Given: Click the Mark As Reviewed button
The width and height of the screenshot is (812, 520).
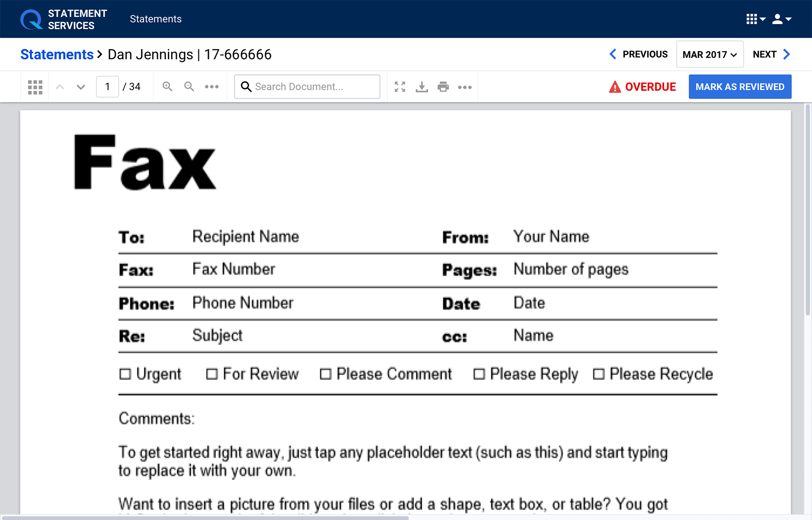Looking at the screenshot, I should 740,87.
